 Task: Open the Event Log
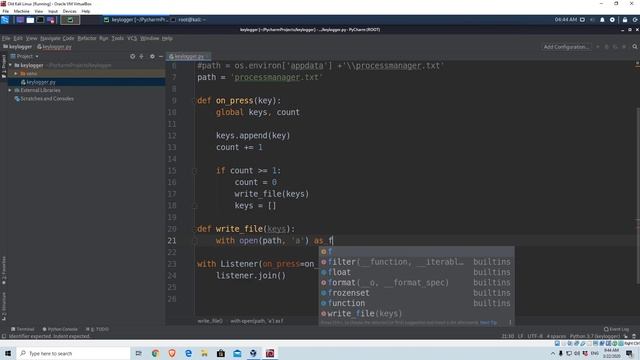pyautogui.click(x=616, y=329)
